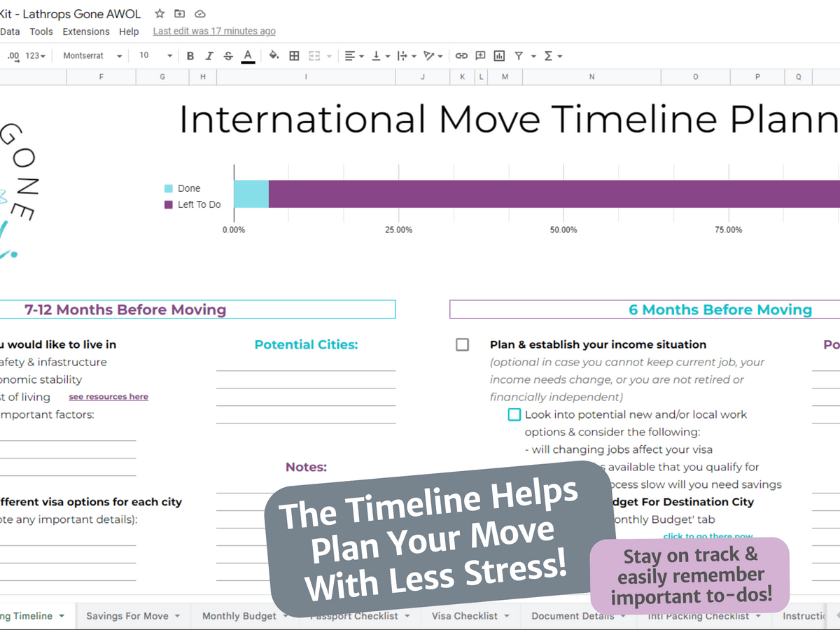Star this spreadsheet document

pos(160,13)
